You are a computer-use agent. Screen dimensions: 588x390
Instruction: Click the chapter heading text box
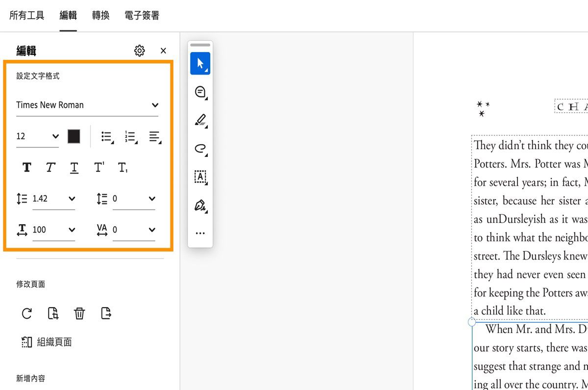click(x=571, y=106)
